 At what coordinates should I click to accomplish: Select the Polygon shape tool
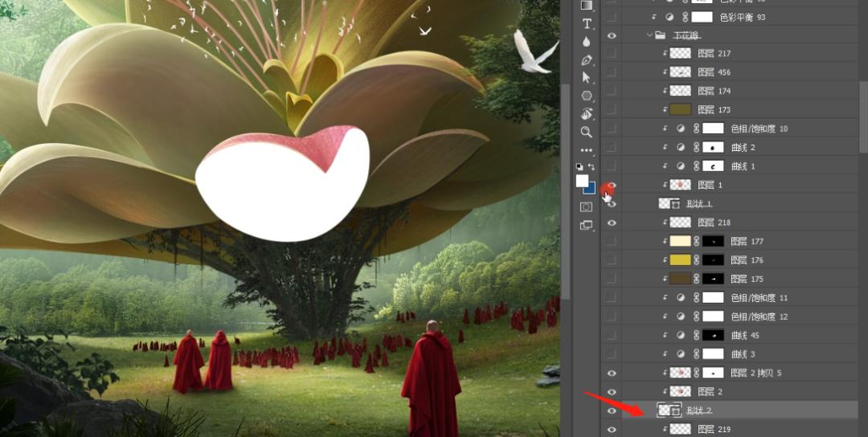point(587,96)
